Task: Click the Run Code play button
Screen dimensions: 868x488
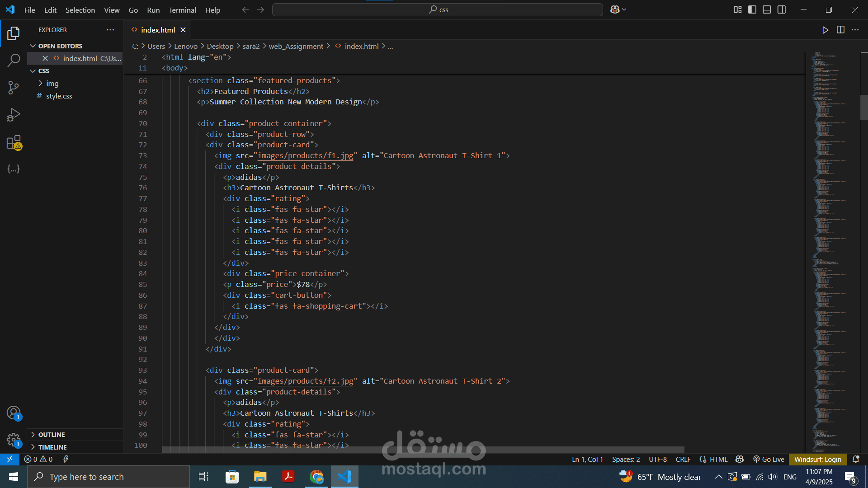Action: pyautogui.click(x=825, y=30)
